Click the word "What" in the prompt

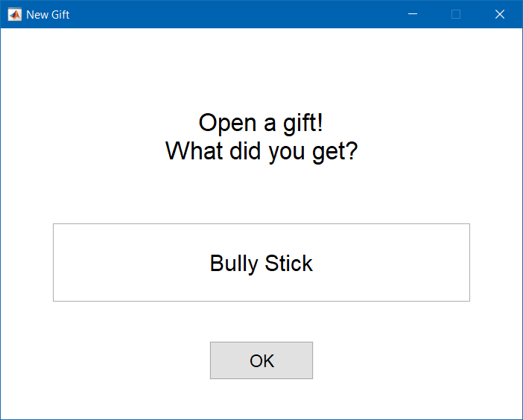[x=191, y=151]
